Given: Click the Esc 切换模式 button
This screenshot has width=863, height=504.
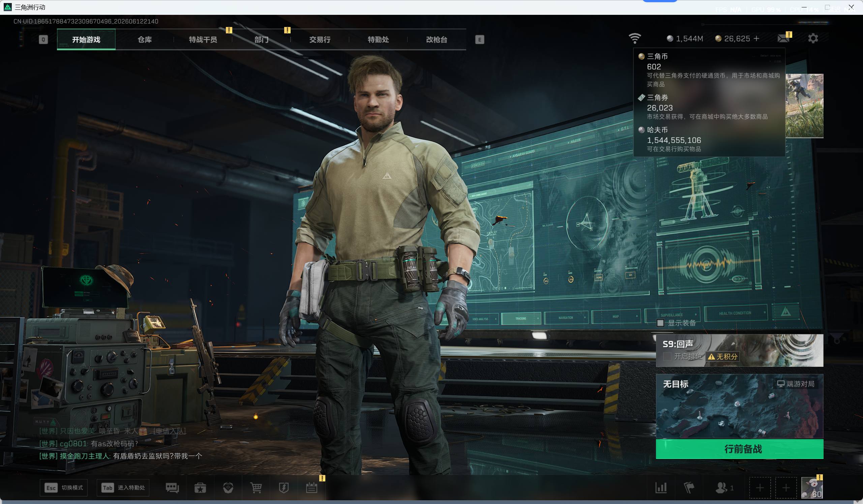Looking at the screenshot, I should point(64,487).
